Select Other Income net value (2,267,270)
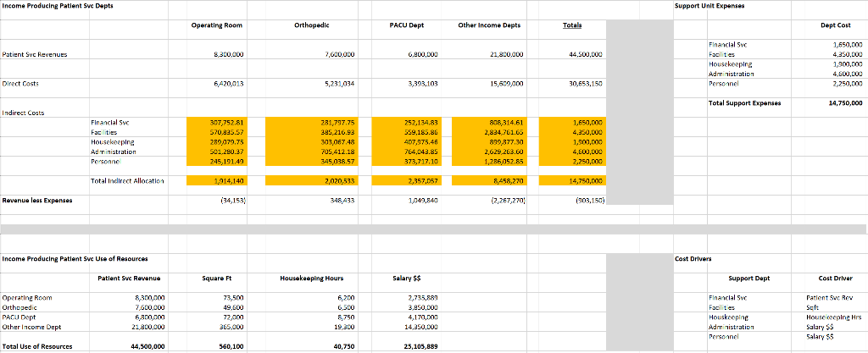The image size is (868, 353). pos(507,201)
